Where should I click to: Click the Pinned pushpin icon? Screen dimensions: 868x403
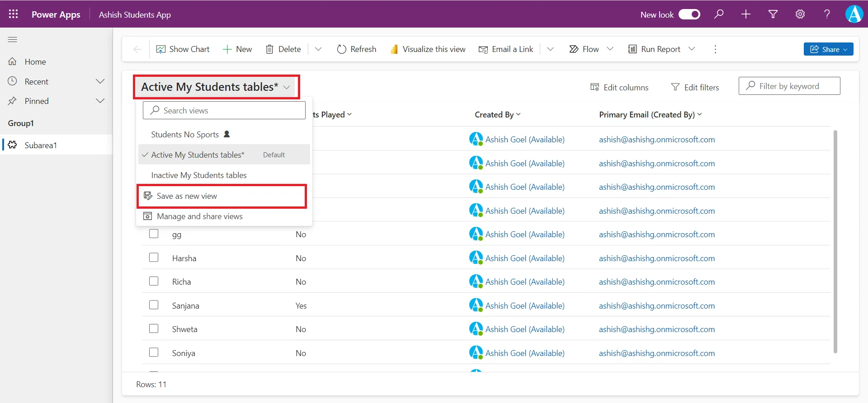(13, 101)
